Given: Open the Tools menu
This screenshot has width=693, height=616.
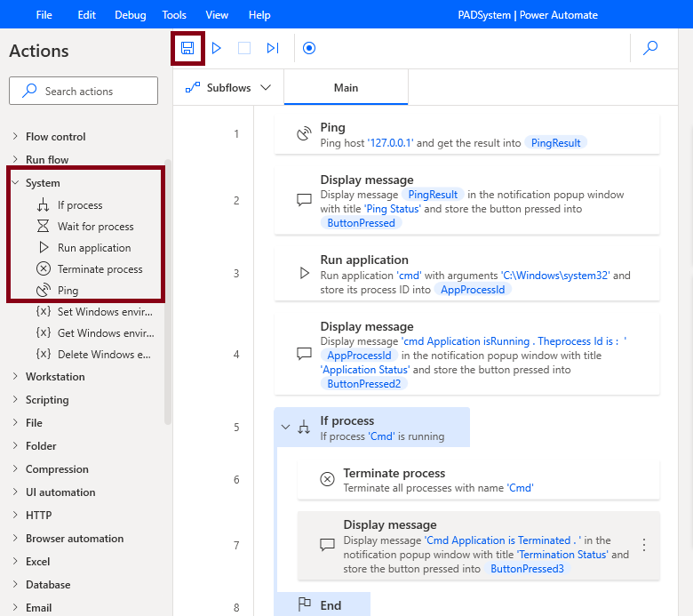Looking at the screenshot, I should tap(174, 14).
